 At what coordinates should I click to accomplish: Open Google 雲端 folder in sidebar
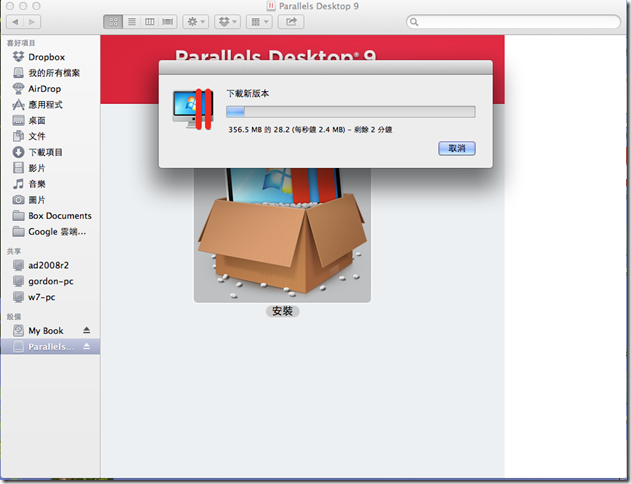tap(50, 232)
